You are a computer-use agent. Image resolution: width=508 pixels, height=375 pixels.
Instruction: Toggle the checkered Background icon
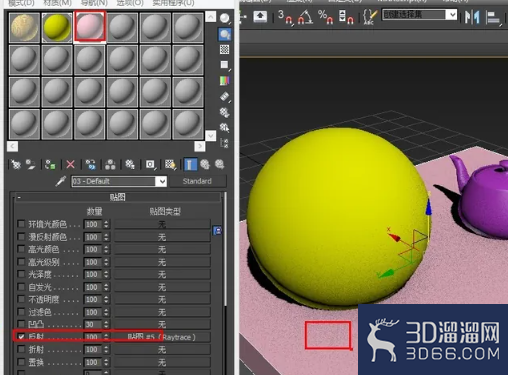pos(225,50)
